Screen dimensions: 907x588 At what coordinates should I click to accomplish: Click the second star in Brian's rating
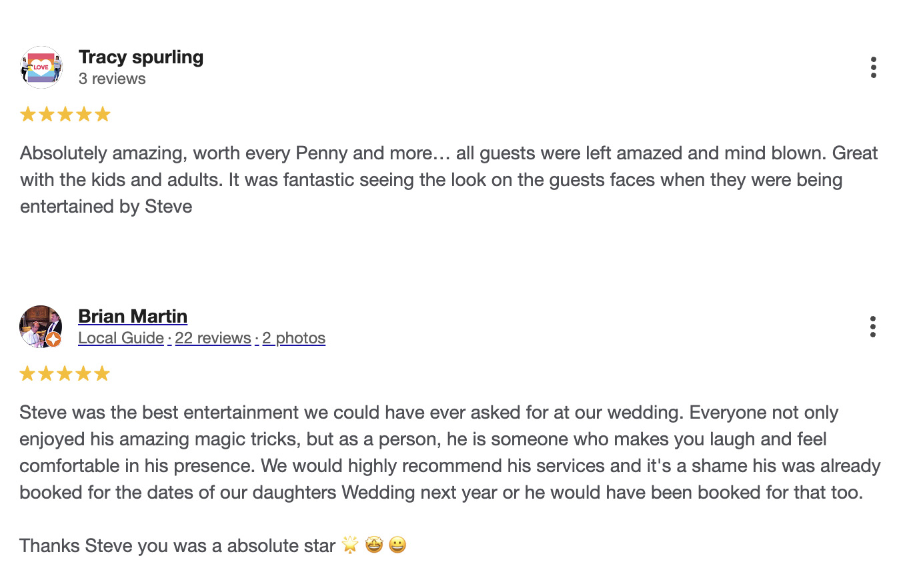pyautogui.click(x=46, y=373)
